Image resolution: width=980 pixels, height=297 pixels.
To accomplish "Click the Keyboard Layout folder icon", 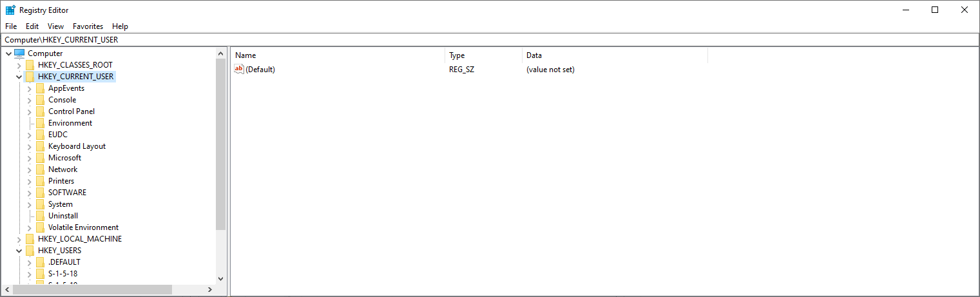I will point(40,146).
